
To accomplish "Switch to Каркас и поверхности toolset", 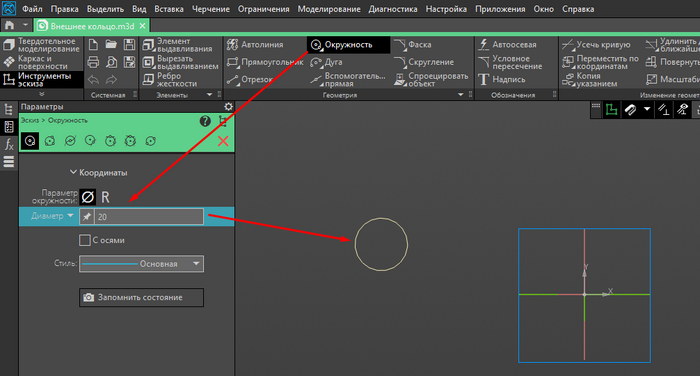I will point(36,62).
